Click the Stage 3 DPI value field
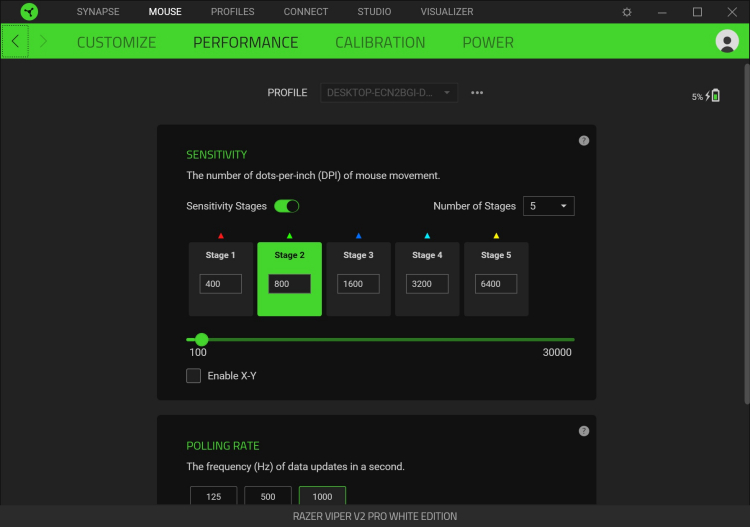This screenshot has height=527, width=750. [x=358, y=284]
